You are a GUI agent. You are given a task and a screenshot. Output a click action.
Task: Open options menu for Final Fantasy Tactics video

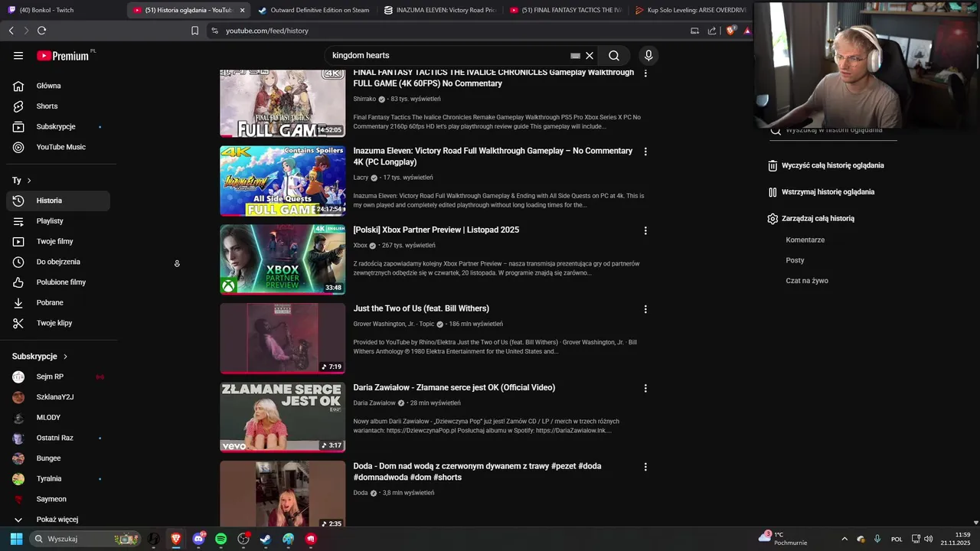click(x=645, y=73)
